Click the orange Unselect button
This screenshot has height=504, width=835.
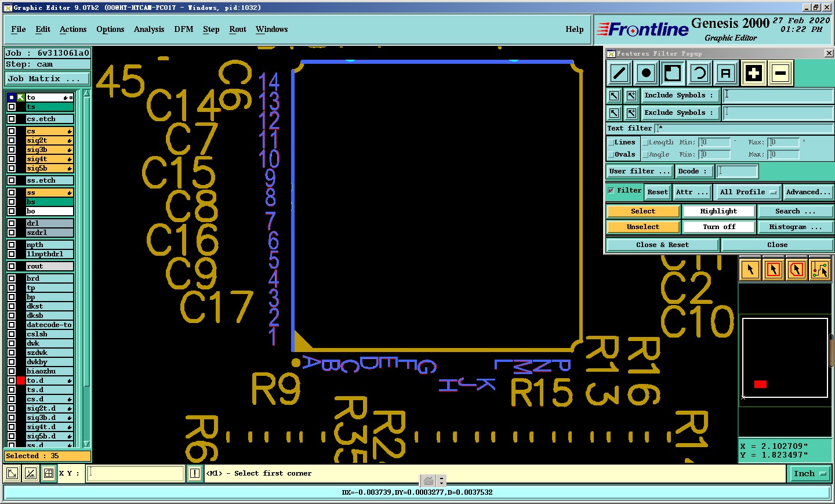pyautogui.click(x=643, y=227)
